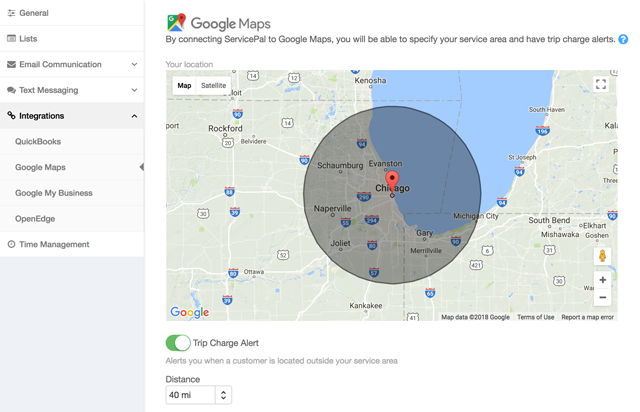Click the Kenosha label on the map

[x=370, y=80]
